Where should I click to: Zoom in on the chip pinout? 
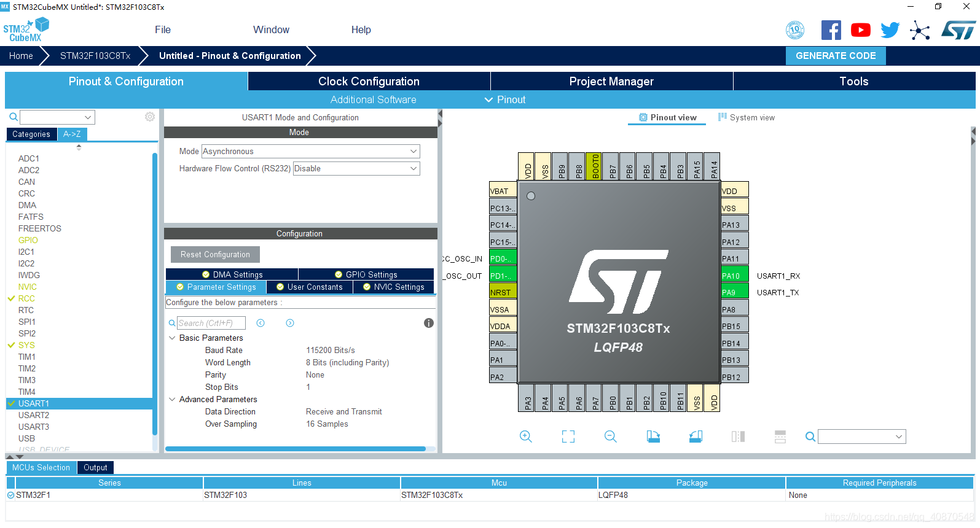tap(526, 437)
